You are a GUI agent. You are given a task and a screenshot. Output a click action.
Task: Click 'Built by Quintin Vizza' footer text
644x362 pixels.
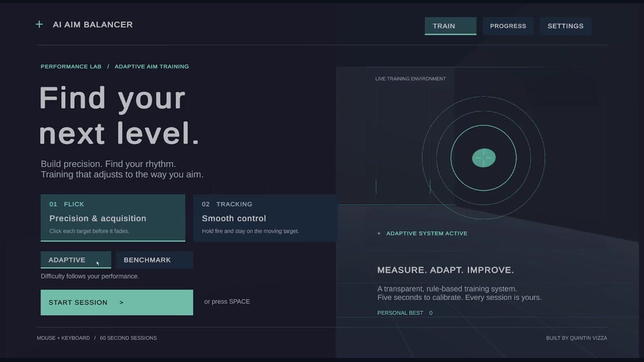tap(577, 338)
